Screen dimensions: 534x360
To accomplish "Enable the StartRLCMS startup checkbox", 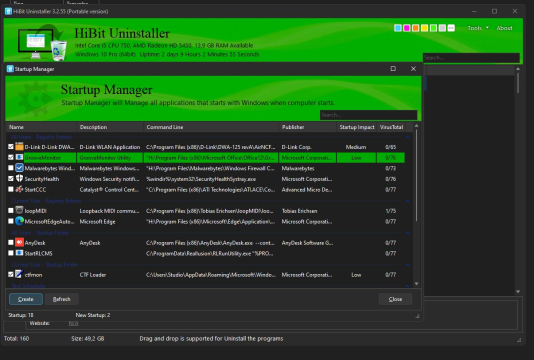I will (x=11, y=253).
